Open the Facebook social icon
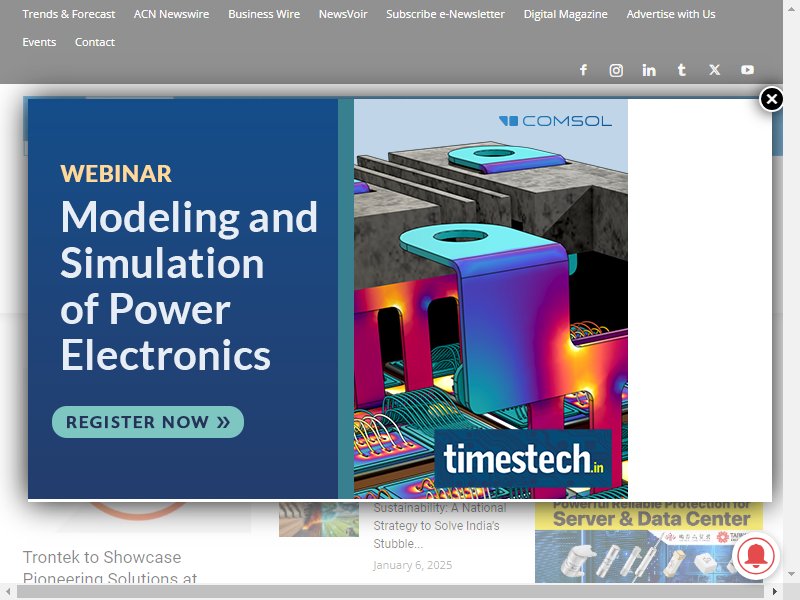The width and height of the screenshot is (800, 600). point(583,70)
